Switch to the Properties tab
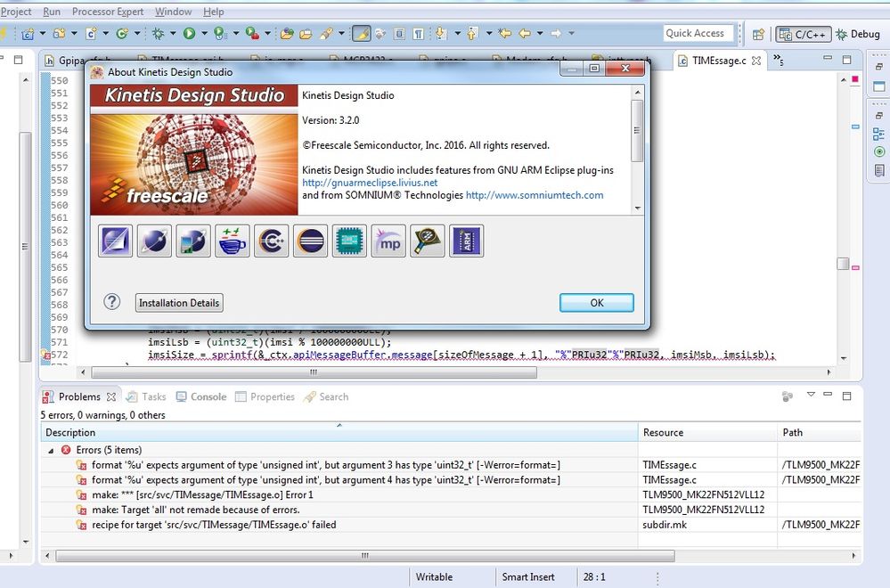Viewport: 890px width, 588px height. pos(265,396)
